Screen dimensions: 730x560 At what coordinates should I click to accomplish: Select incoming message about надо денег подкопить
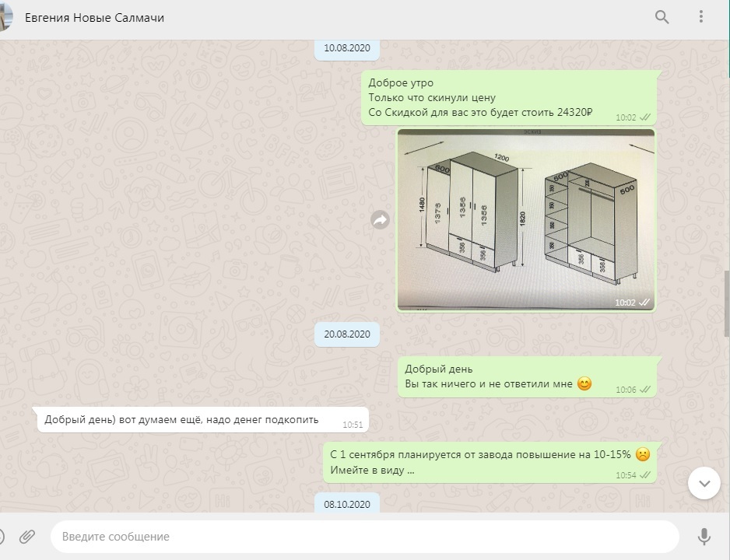pyautogui.click(x=203, y=419)
